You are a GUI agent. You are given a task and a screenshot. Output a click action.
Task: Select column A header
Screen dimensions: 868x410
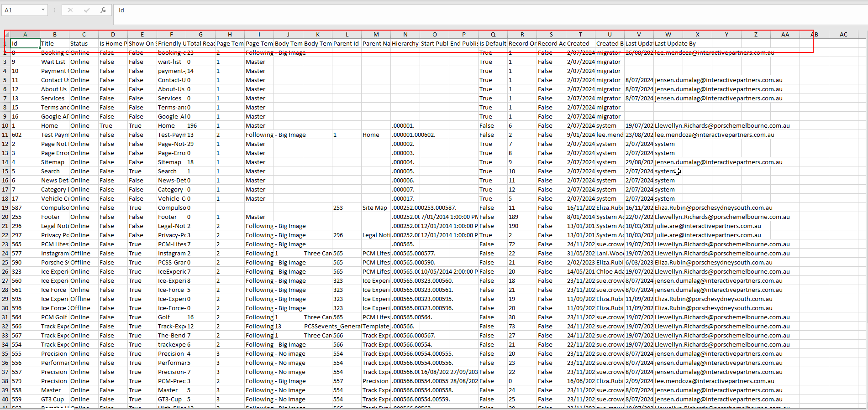tap(25, 34)
